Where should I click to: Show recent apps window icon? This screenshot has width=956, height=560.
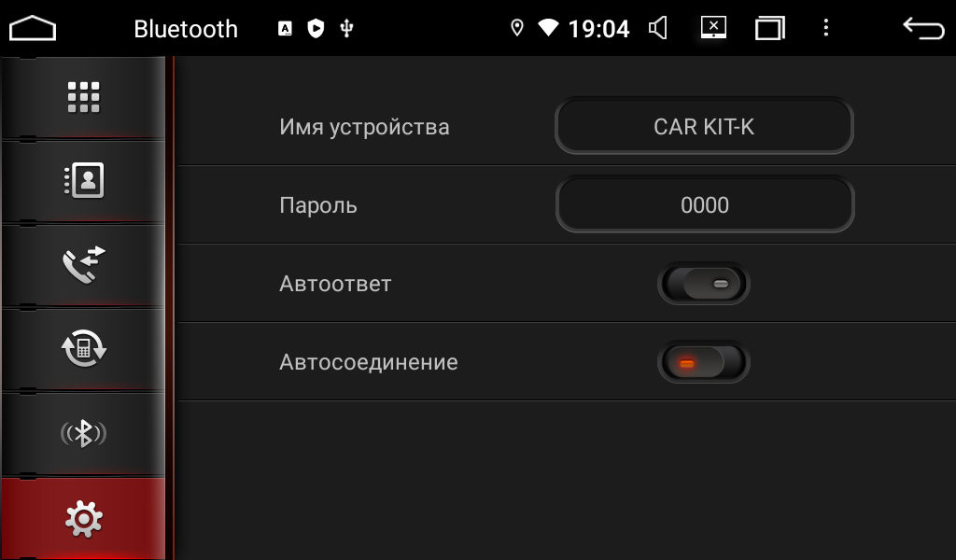pos(769,28)
